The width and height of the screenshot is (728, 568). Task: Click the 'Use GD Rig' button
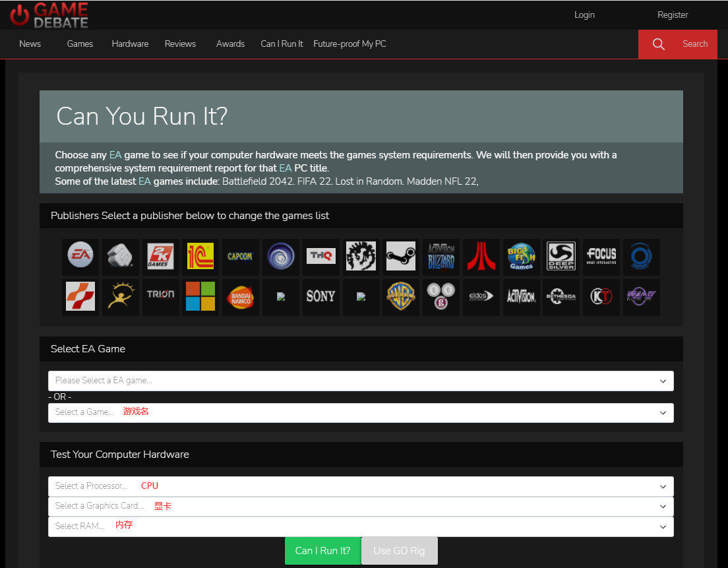click(x=400, y=551)
